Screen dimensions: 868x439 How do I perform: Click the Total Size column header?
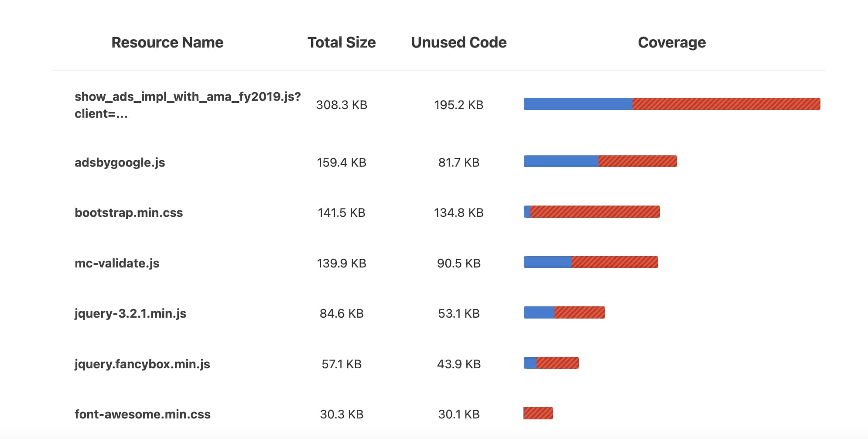point(342,42)
